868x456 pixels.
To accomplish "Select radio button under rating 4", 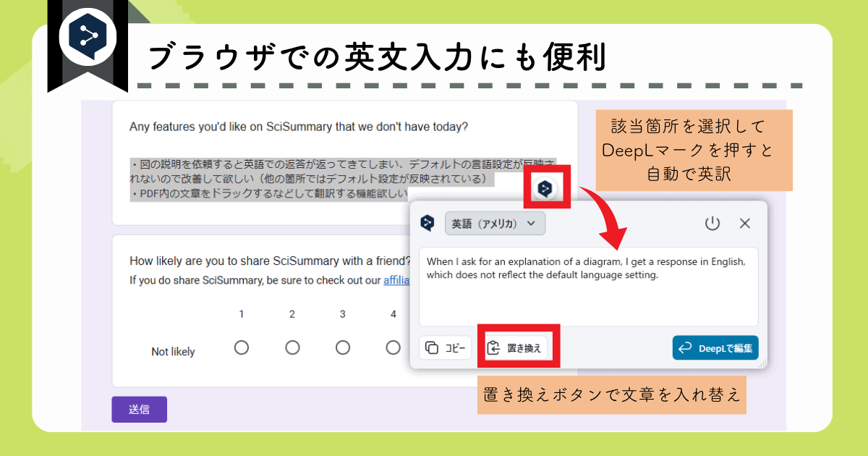I will click(393, 347).
